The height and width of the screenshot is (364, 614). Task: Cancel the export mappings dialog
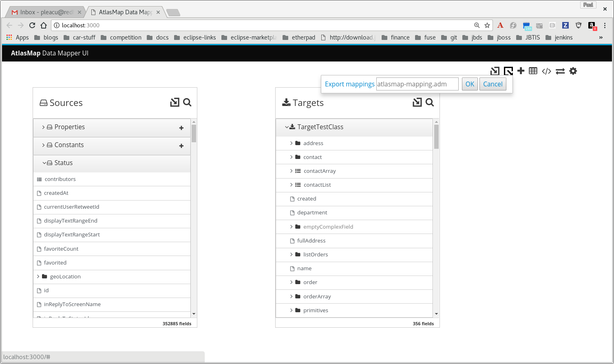click(493, 84)
